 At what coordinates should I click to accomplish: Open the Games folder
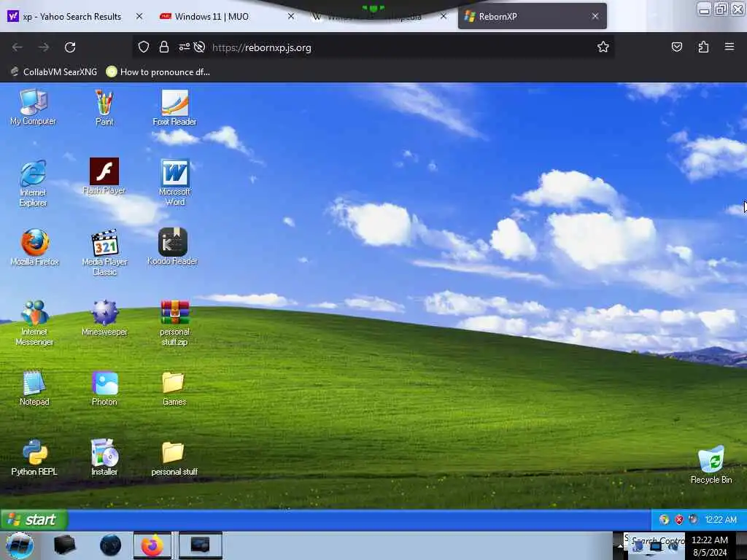point(174,388)
